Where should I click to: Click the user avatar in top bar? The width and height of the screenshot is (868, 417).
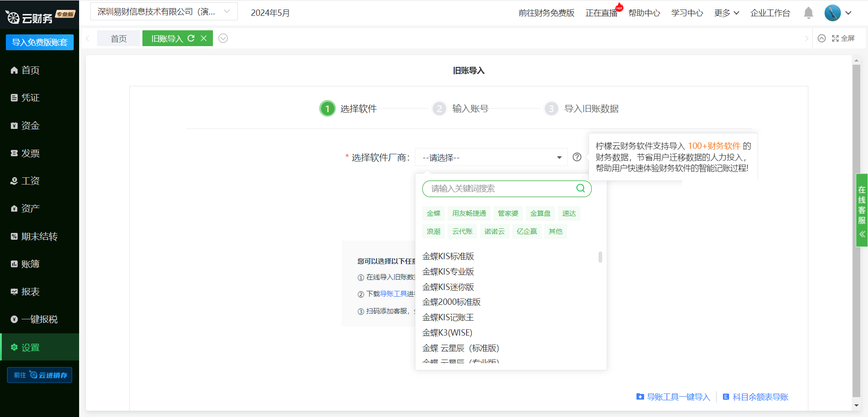pos(832,13)
